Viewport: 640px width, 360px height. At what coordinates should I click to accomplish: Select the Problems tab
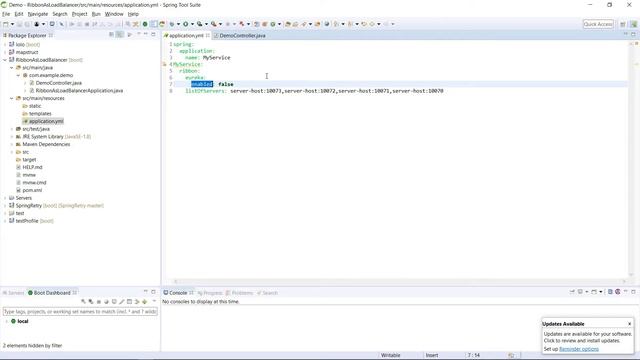pos(240,293)
